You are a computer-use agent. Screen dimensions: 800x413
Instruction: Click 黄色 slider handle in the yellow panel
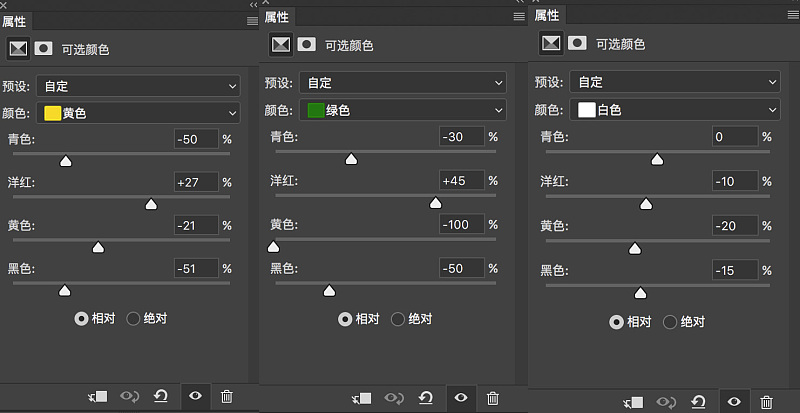pos(98,248)
